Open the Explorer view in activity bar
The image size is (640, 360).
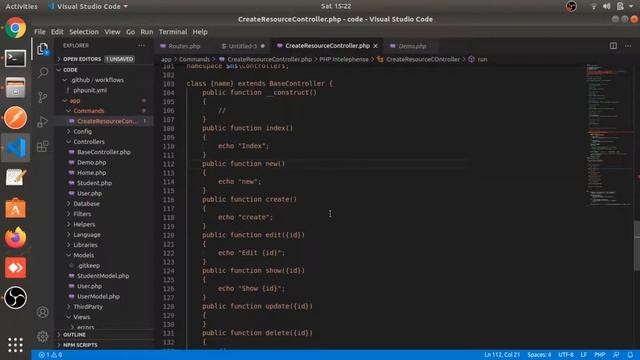(x=43, y=49)
